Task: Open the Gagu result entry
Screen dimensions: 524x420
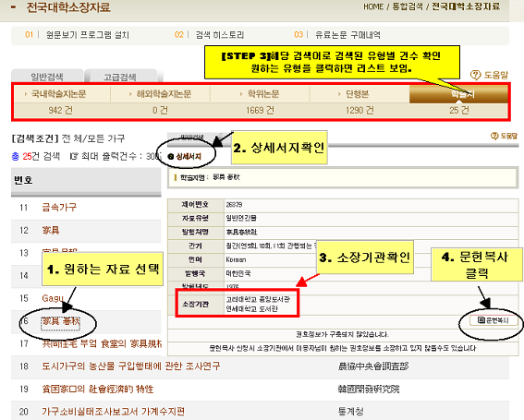Action: [53, 298]
